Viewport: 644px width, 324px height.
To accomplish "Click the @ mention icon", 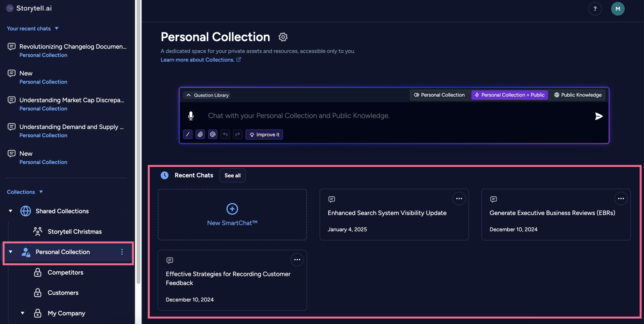I will tap(213, 134).
